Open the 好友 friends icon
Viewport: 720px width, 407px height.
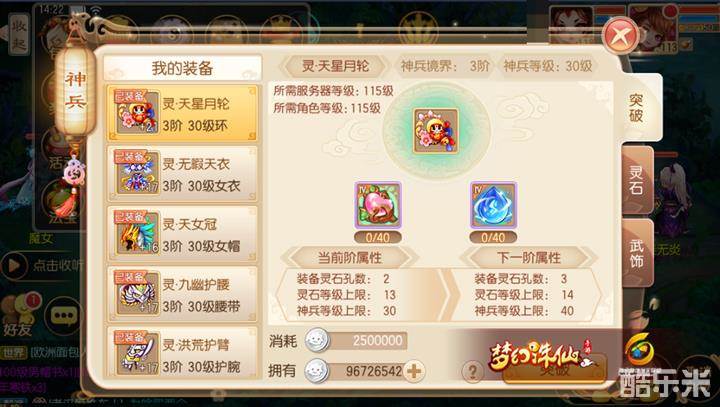(18, 316)
